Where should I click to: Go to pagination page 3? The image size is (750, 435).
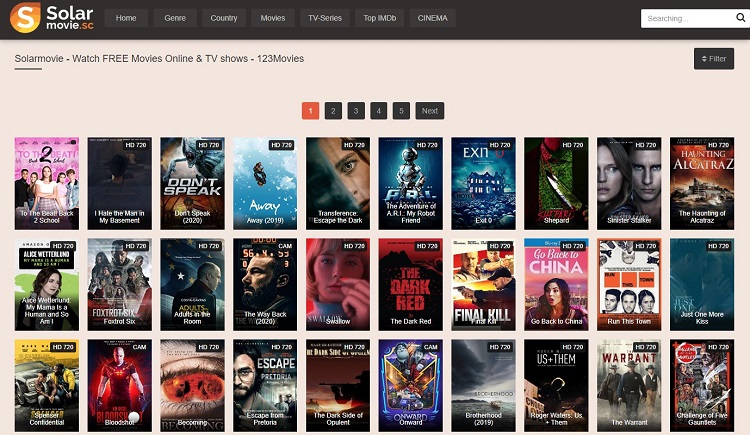click(x=356, y=111)
